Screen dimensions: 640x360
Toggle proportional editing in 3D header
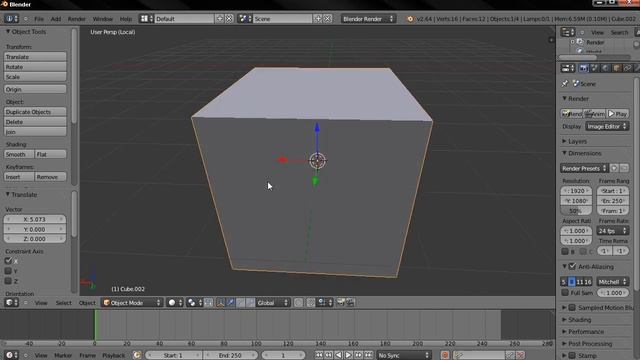(298, 302)
